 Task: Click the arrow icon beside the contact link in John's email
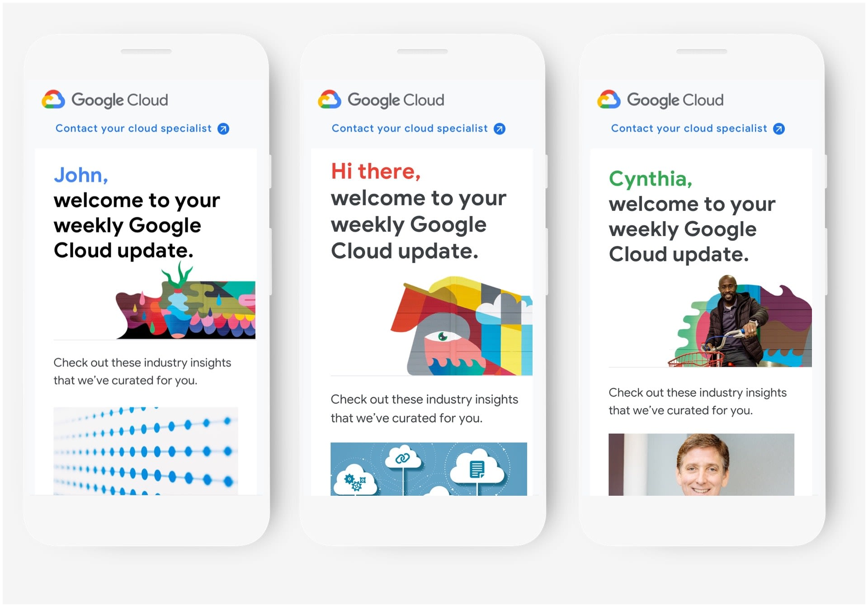point(223,129)
